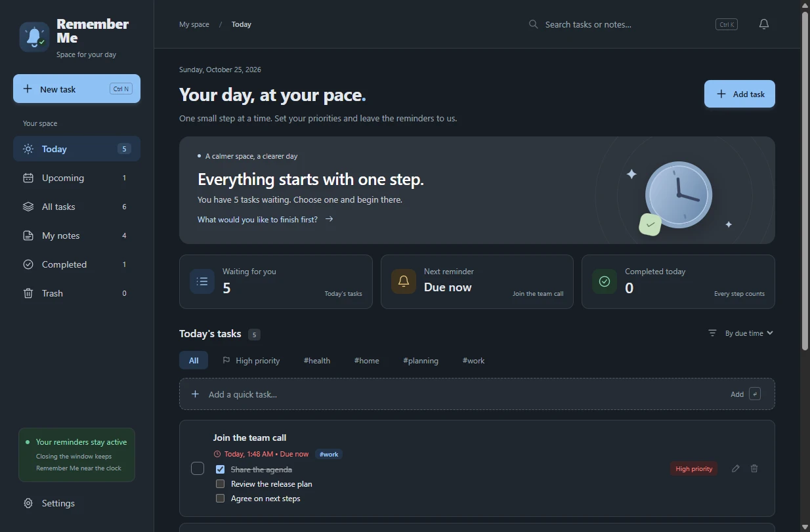Select the All filter tab
Screen dimensions: 810x532
tap(194, 360)
